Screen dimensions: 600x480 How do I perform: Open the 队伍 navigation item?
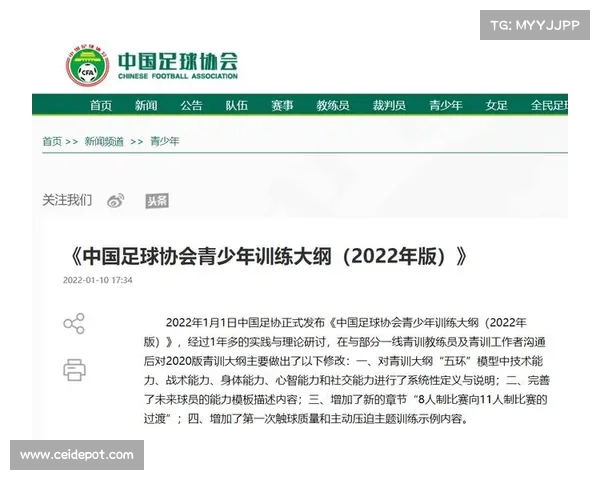(x=237, y=105)
